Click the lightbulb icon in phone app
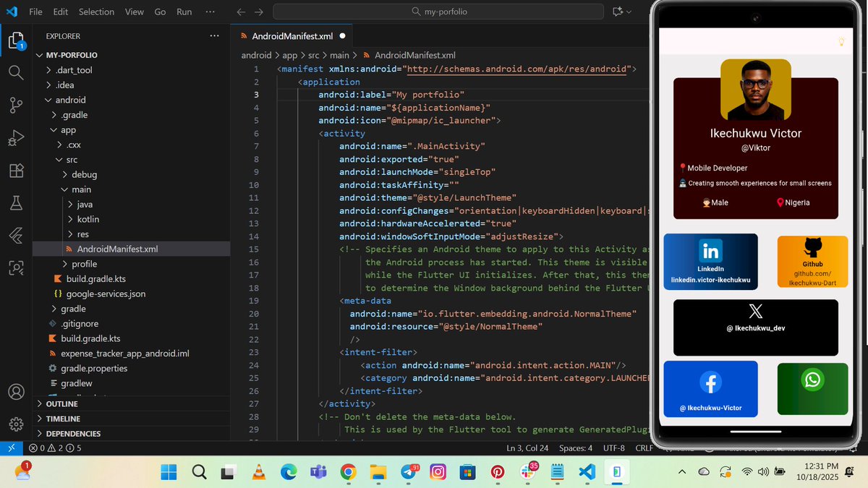868x488 pixels. tap(842, 41)
